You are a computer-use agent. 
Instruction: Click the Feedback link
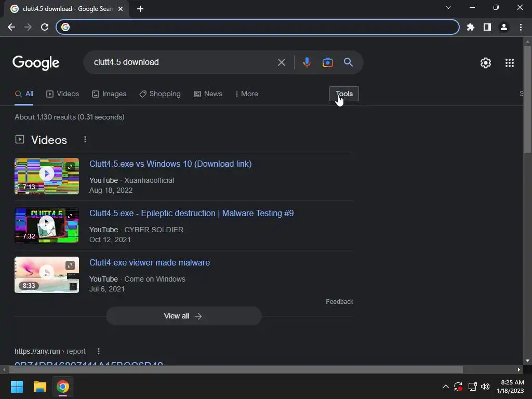(x=340, y=302)
